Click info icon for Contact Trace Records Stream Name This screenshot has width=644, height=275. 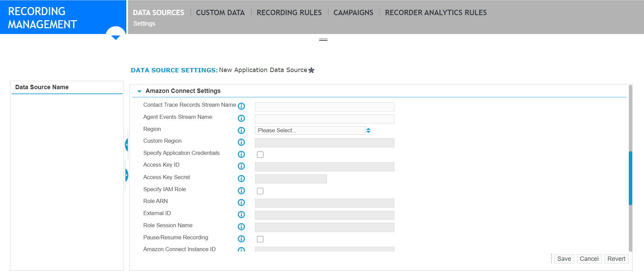(241, 106)
